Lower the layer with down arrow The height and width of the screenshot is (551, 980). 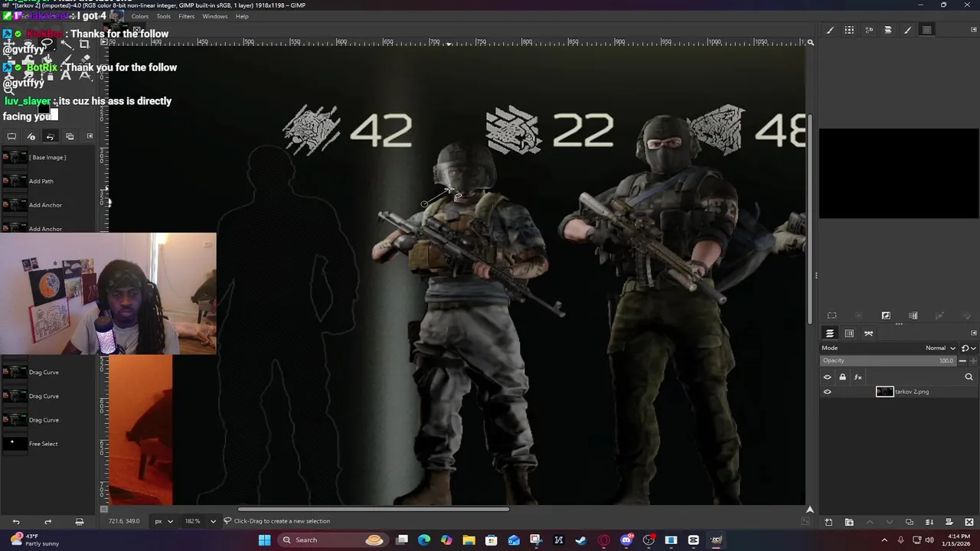[889, 522]
